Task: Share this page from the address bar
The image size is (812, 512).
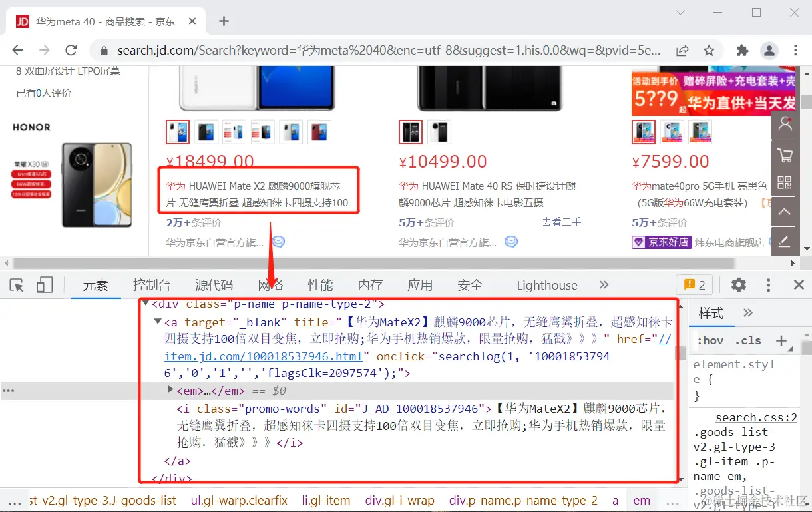Action: pyautogui.click(x=682, y=51)
